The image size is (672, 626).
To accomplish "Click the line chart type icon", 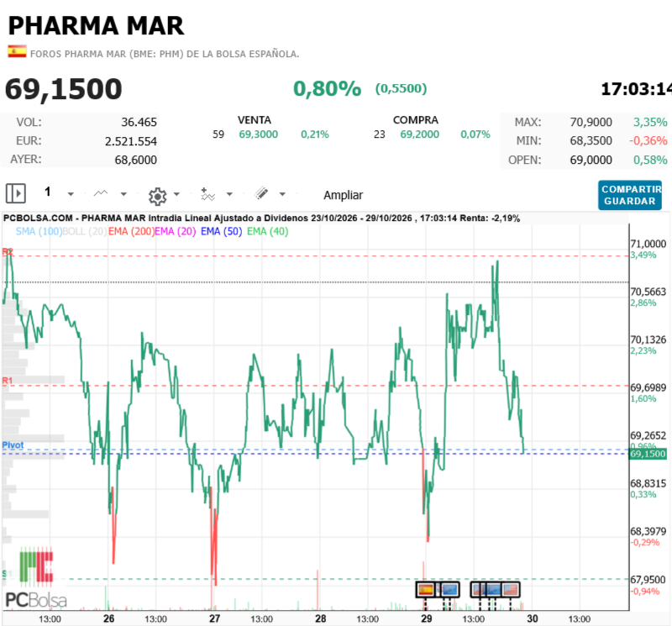I will (101, 193).
